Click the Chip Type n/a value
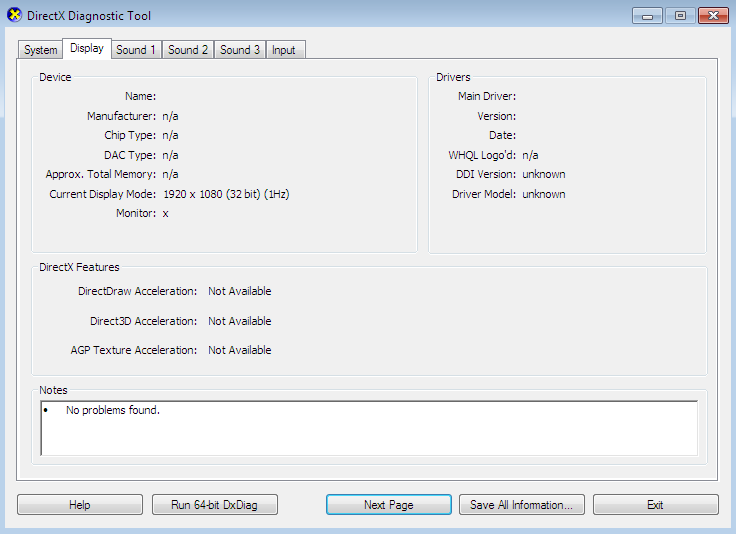This screenshot has height=534, width=736. coord(170,136)
